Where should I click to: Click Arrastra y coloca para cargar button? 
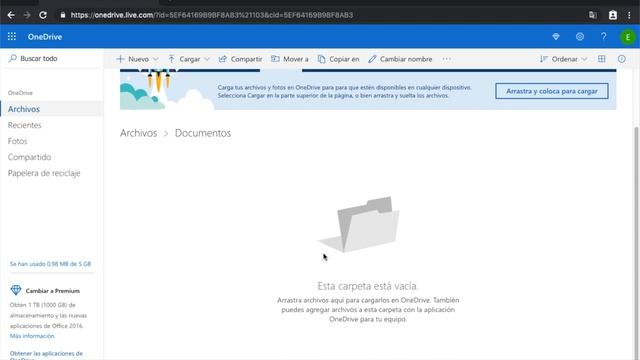(552, 91)
